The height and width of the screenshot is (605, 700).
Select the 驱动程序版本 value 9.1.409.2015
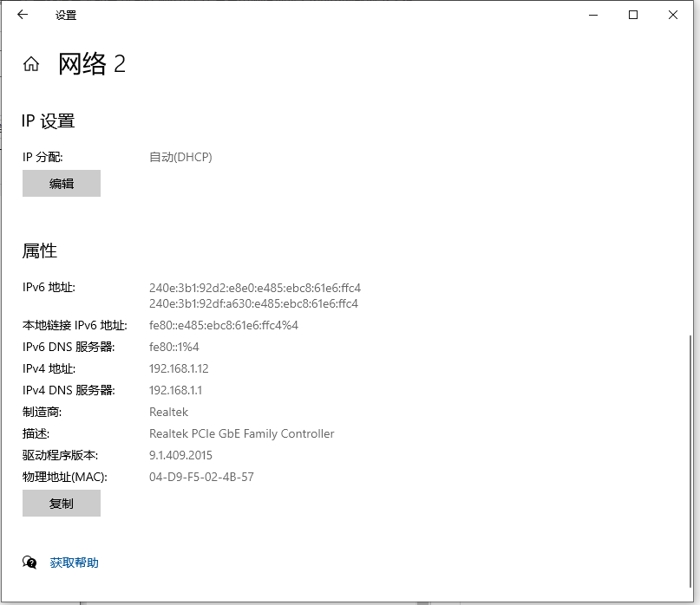click(x=181, y=455)
